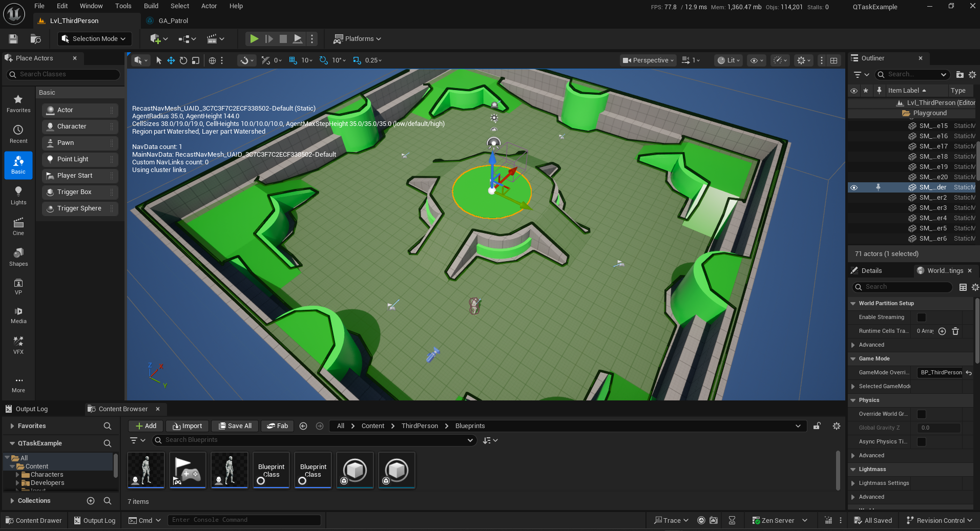
Task: Click the Content Browser settings gear
Action: 837,426
